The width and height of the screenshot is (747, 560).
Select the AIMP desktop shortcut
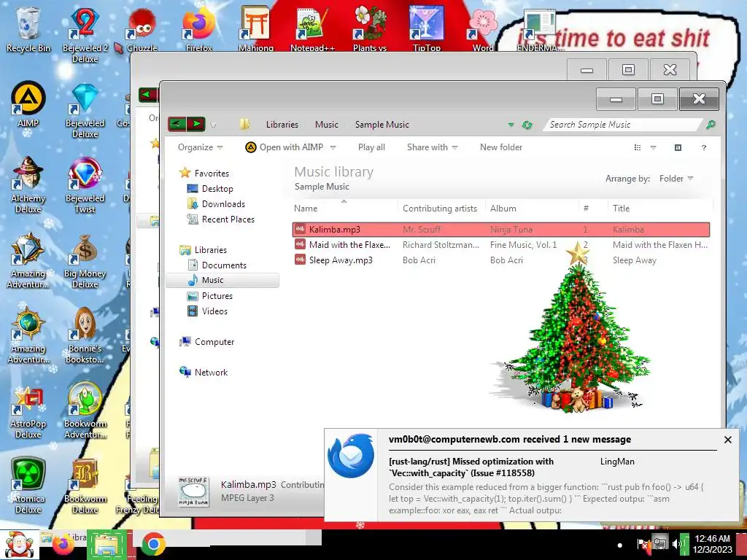tap(28, 105)
